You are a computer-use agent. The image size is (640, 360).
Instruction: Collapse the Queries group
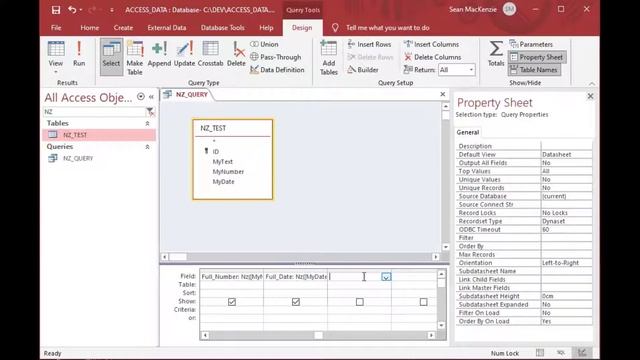coord(147,147)
